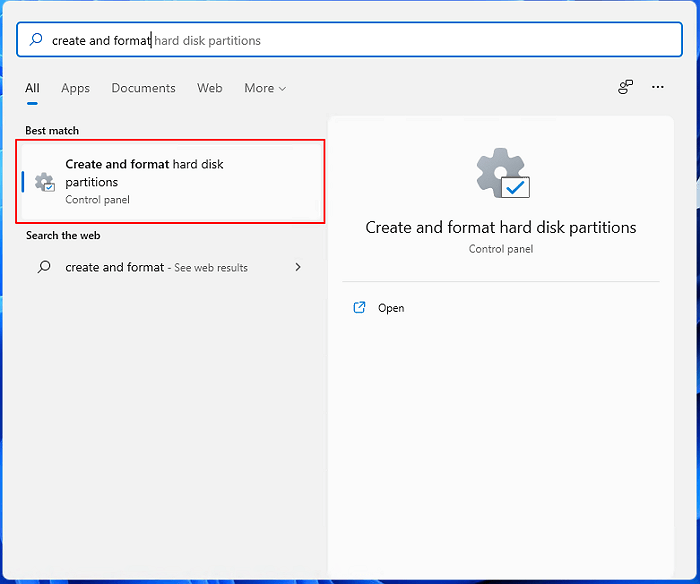This screenshot has height=584, width=700.
Task: Click the 'Search the web' section heading
Action: (63, 235)
